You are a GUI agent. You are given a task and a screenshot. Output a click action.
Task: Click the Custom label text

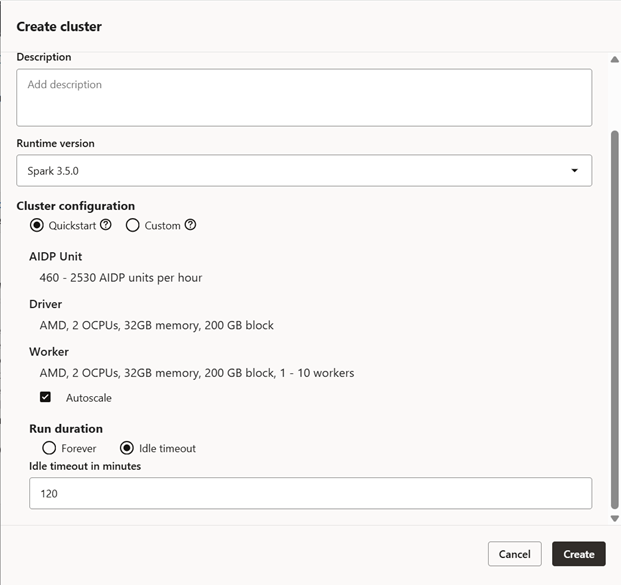point(162,226)
